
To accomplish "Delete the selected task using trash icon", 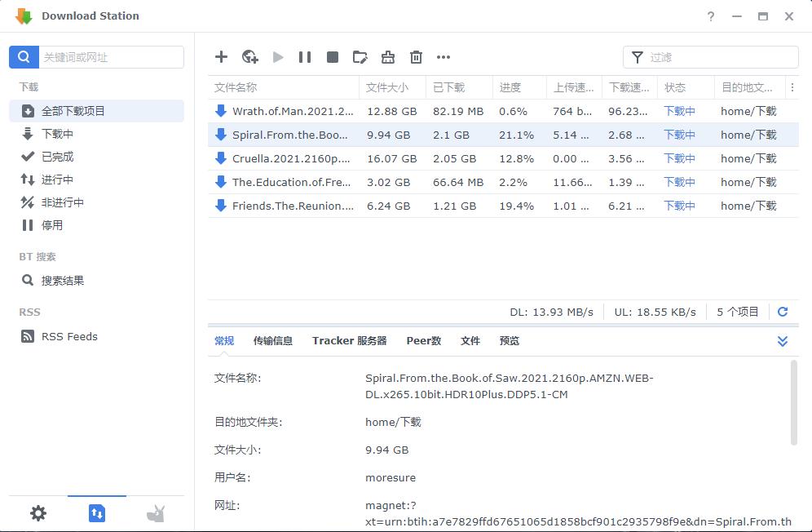I will [416, 57].
